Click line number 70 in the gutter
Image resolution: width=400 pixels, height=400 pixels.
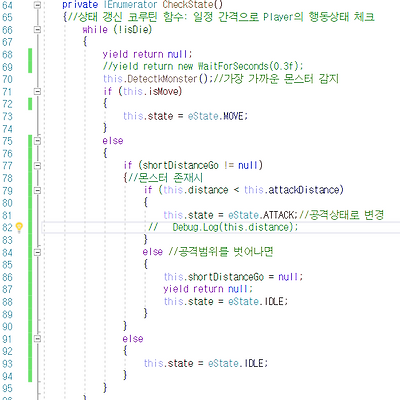coord(7,79)
